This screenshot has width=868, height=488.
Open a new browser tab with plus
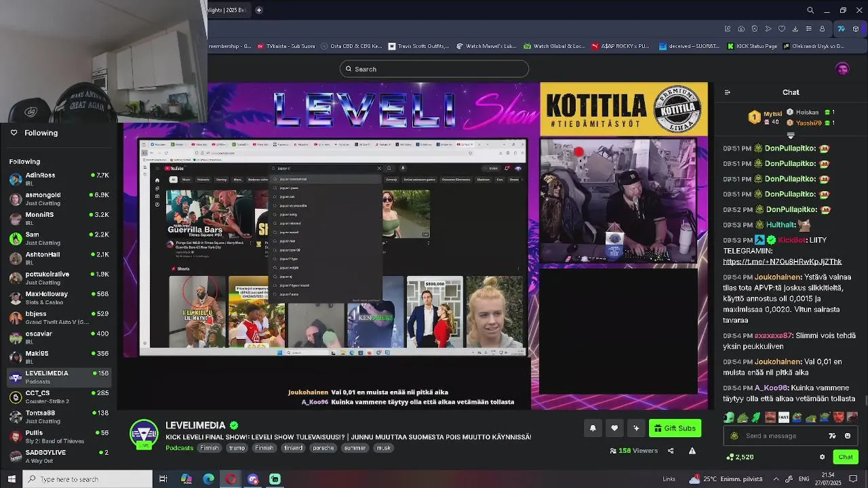(x=258, y=10)
